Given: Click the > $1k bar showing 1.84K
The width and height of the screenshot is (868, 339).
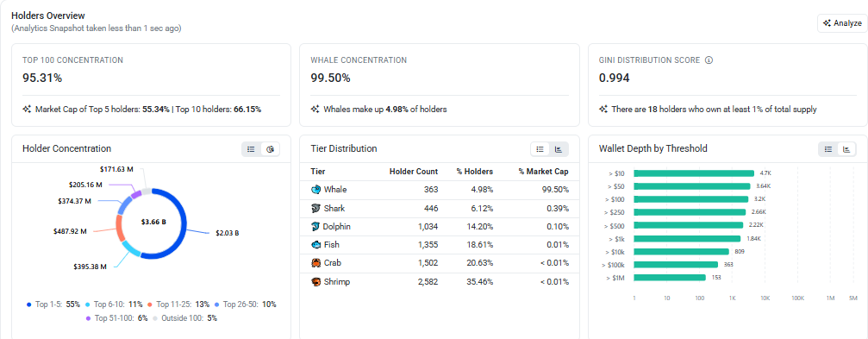Looking at the screenshot, I should [x=687, y=238].
